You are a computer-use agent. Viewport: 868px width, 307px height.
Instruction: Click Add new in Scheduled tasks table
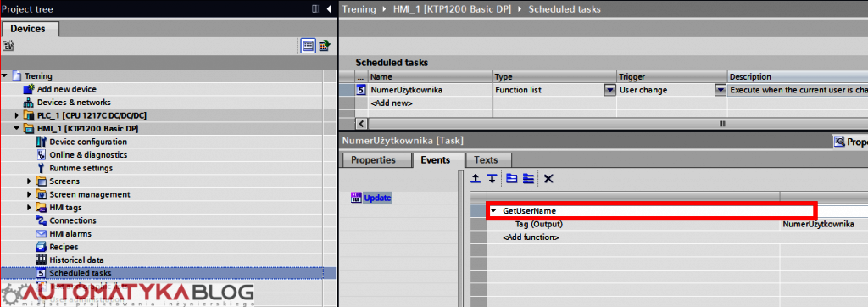(x=392, y=103)
